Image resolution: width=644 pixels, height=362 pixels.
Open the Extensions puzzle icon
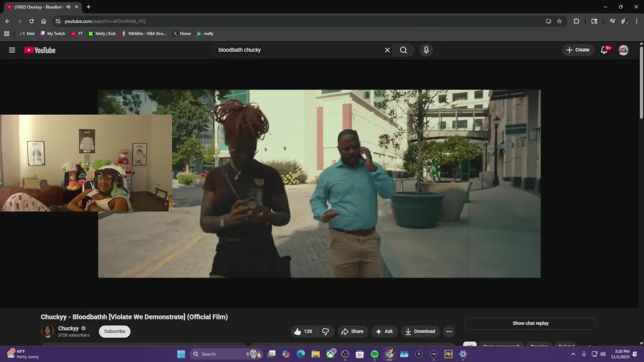[576, 21]
